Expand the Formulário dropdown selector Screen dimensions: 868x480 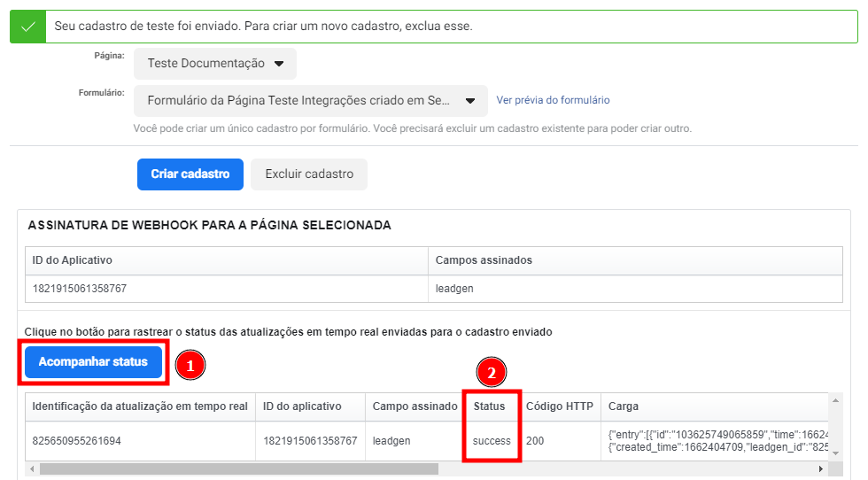pyautogui.click(x=310, y=101)
